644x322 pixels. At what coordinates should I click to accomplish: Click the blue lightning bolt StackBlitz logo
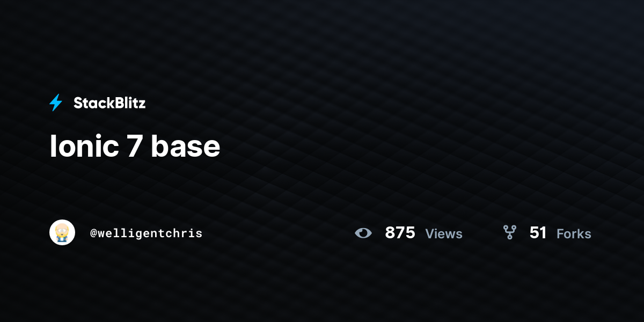pyautogui.click(x=56, y=103)
